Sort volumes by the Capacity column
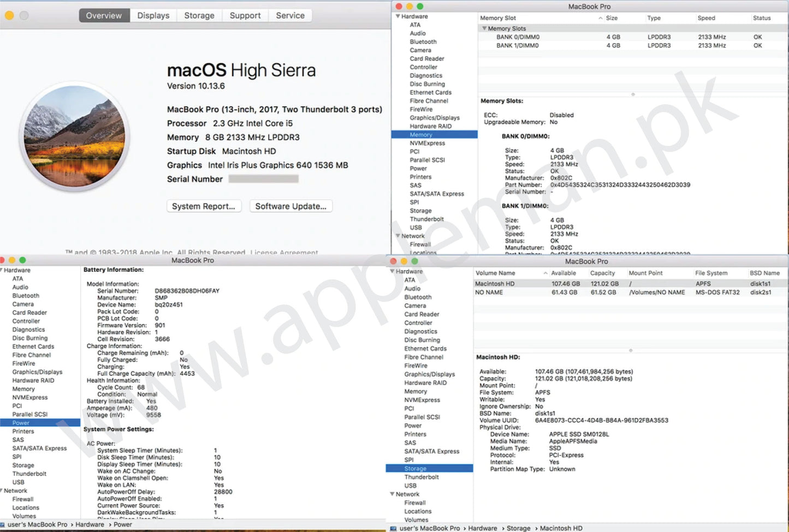 (x=602, y=273)
